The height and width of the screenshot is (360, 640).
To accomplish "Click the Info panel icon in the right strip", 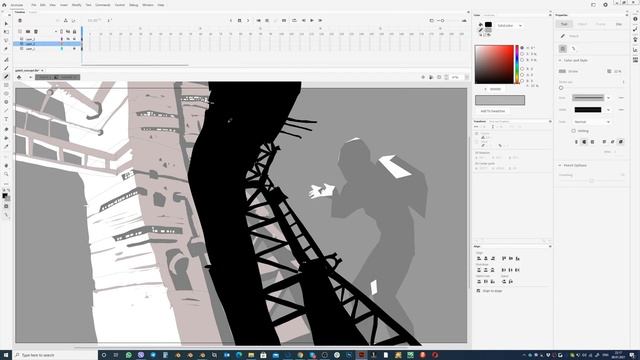I will (636, 19).
